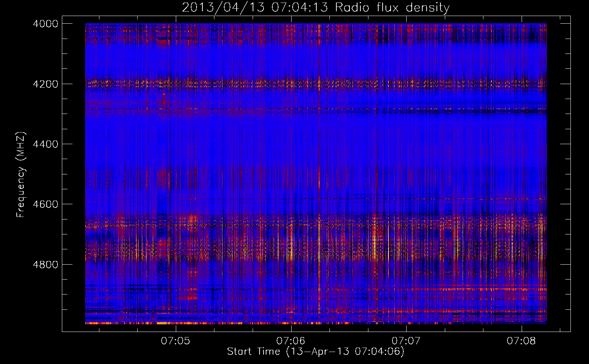
Task: Click the 07:06 time tick label
Action: [290, 341]
